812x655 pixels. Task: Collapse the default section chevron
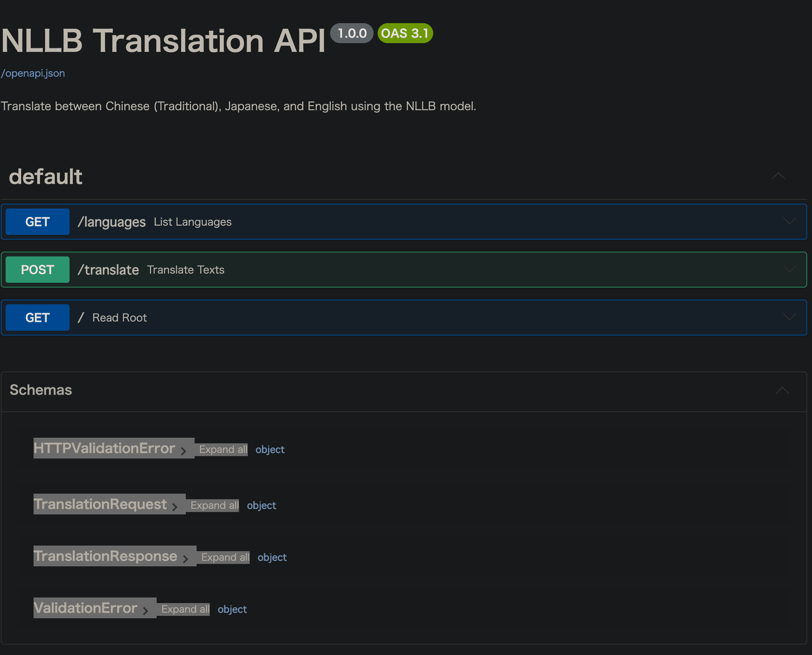(x=778, y=176)
